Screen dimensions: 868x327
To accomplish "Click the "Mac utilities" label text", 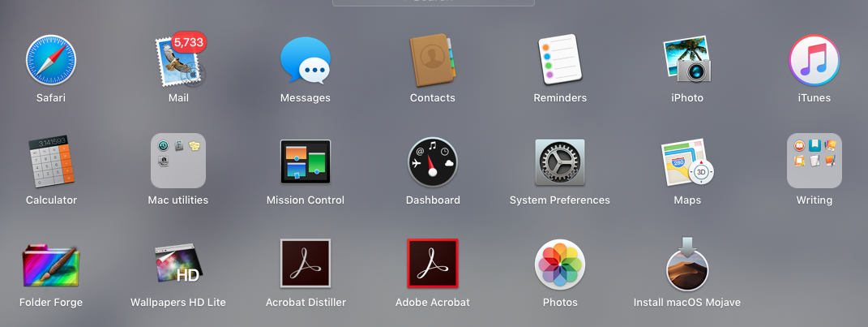I will 178,200.
